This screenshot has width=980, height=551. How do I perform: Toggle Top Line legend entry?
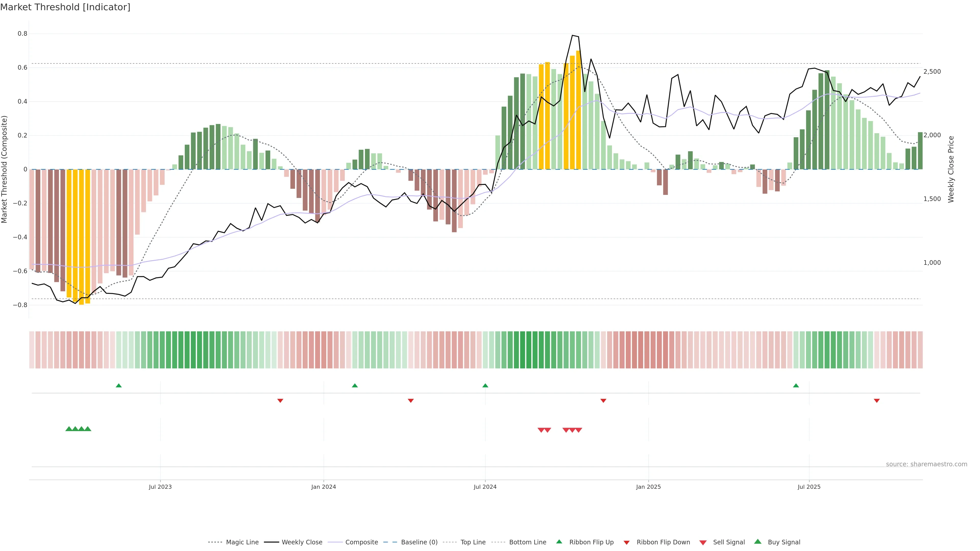click(473, 542)
